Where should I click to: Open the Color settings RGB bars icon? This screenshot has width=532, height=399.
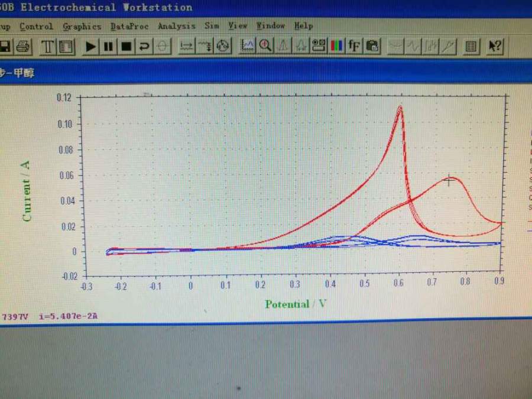tap(337, 46)
